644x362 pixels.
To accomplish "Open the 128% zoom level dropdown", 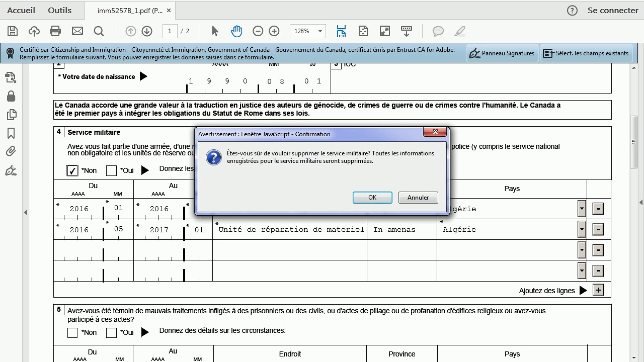I will pos(320,31).
